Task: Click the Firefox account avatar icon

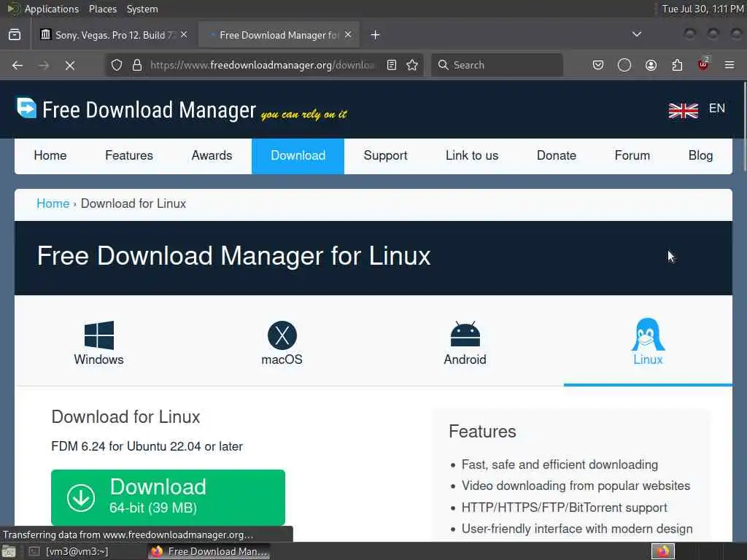Action: pyautogui.click(x=651, y=65)
